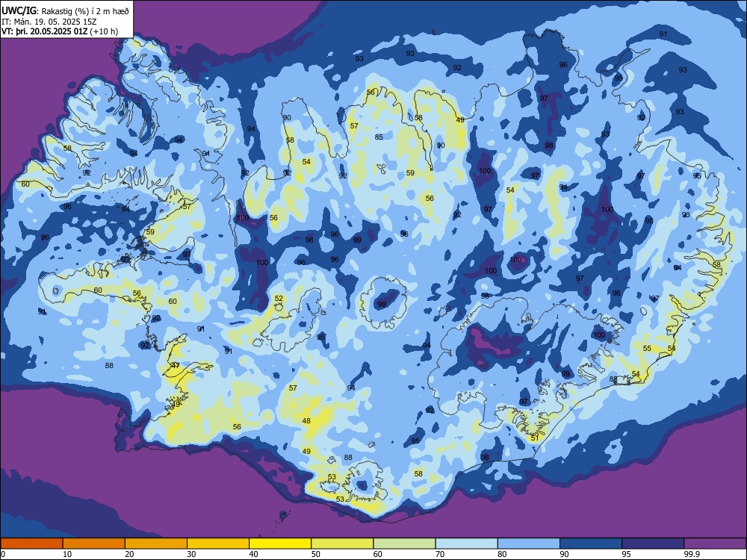Click the "30" legend tick label

coord(191,554)
